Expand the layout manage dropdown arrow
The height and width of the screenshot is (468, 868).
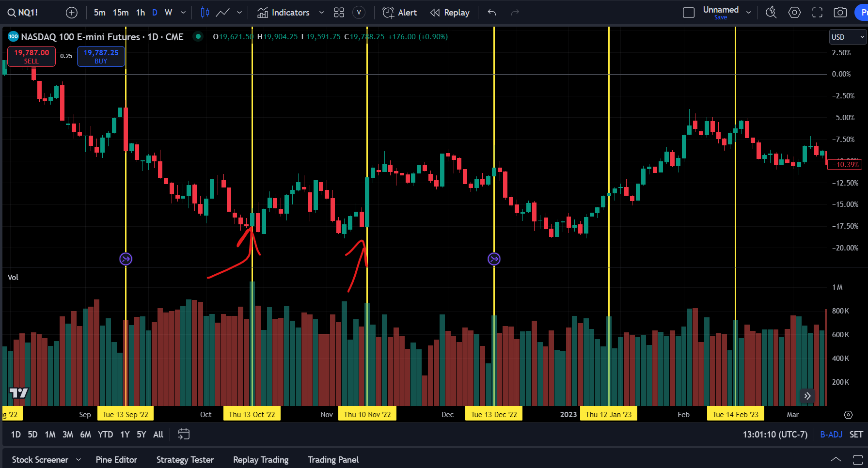tap(749, 13)
